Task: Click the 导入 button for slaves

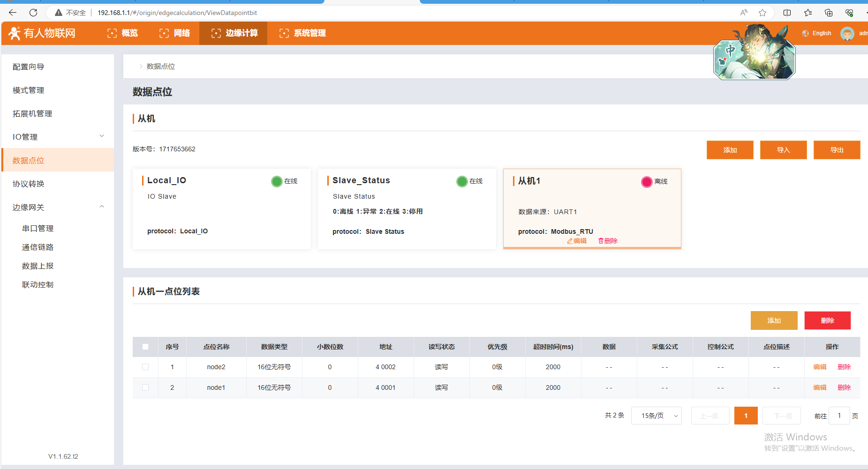Action: pyautogui.click(x=783, y=150)
